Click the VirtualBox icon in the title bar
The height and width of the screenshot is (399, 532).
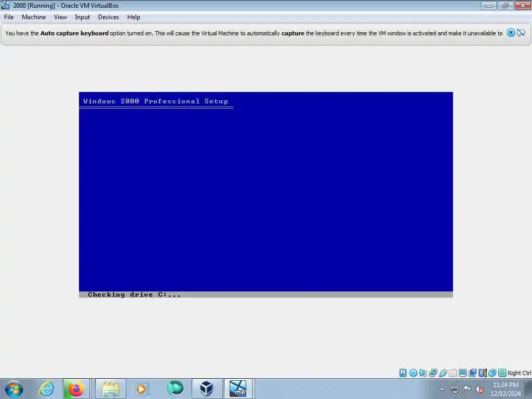coord(5,5)
